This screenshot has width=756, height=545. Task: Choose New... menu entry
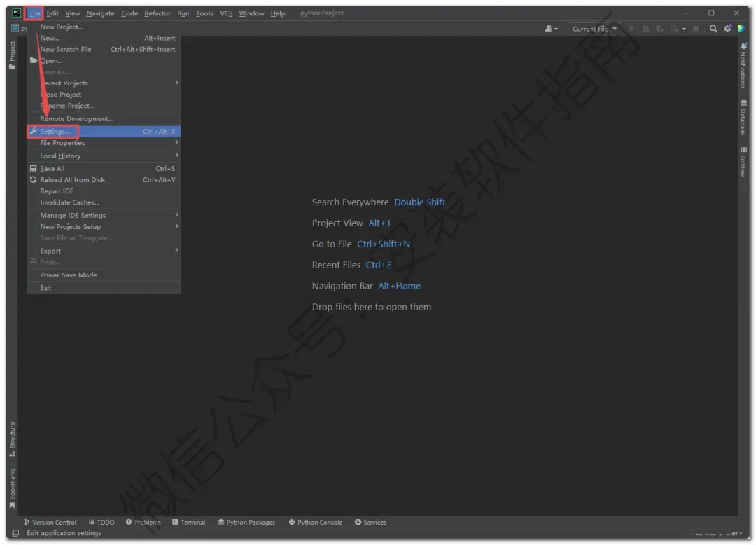point(104,38)
